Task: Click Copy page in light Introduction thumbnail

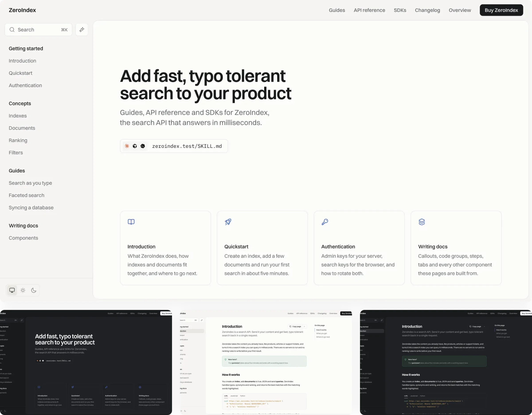Action: pyautogui.click(x=295, y=327)
